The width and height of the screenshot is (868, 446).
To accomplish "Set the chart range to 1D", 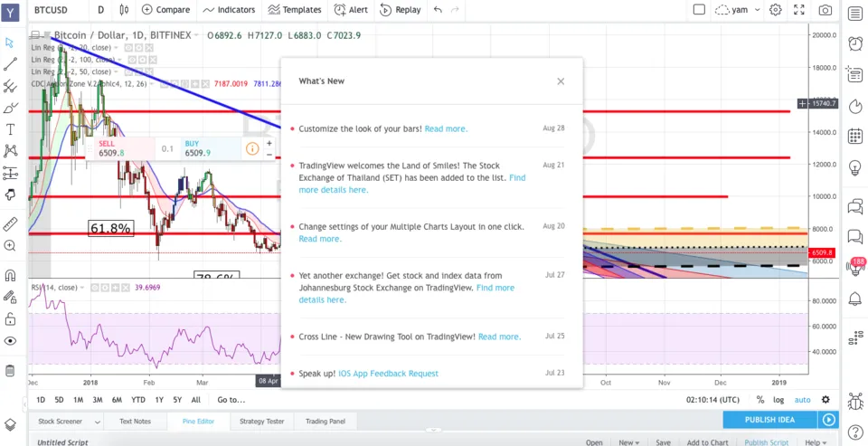I will point(41,400).
